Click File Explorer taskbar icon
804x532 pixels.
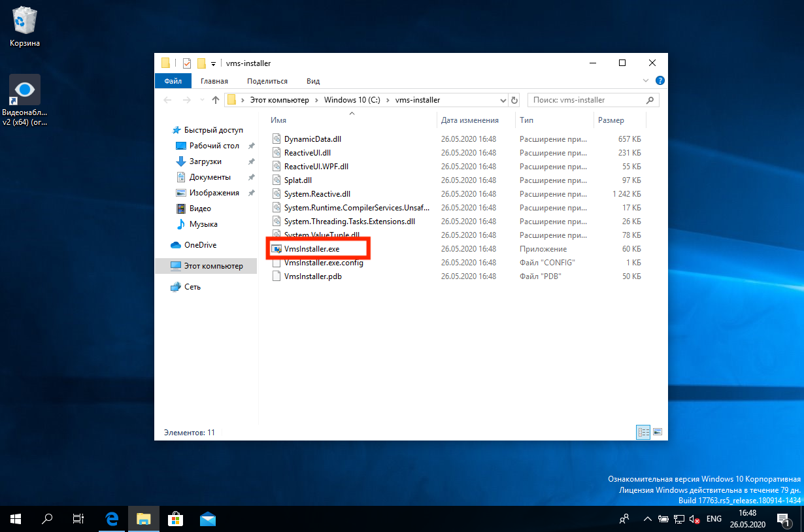(x=144, y=519)
